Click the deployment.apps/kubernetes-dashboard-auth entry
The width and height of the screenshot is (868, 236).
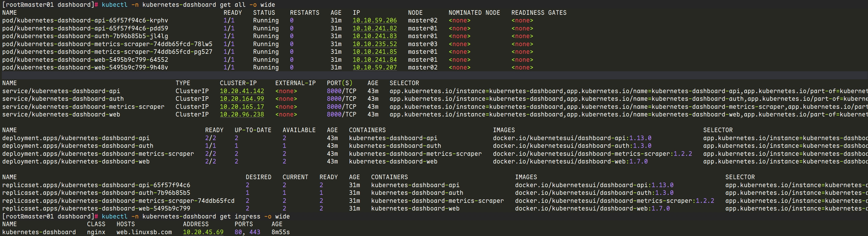[x=77, y=146]
